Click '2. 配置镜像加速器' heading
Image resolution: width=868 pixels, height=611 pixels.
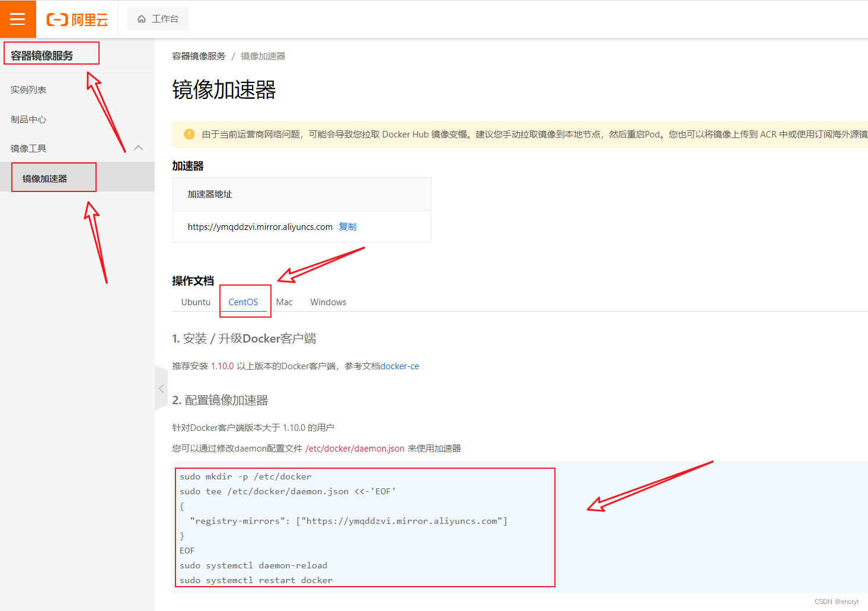coord(220,400)
